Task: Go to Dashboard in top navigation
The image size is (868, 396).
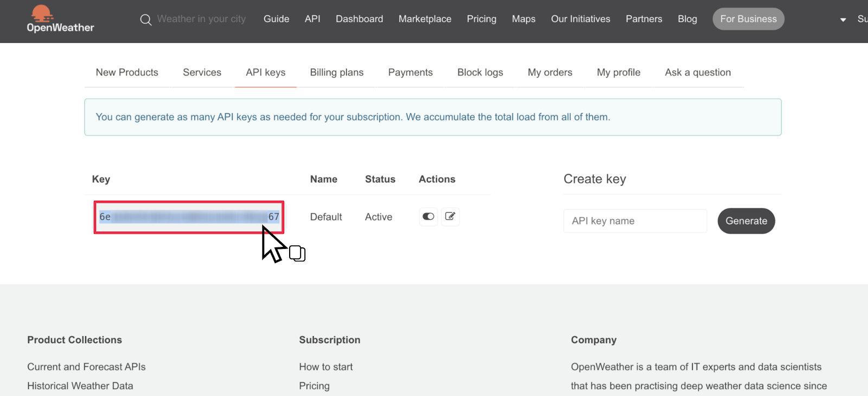Action: [359, 19]
